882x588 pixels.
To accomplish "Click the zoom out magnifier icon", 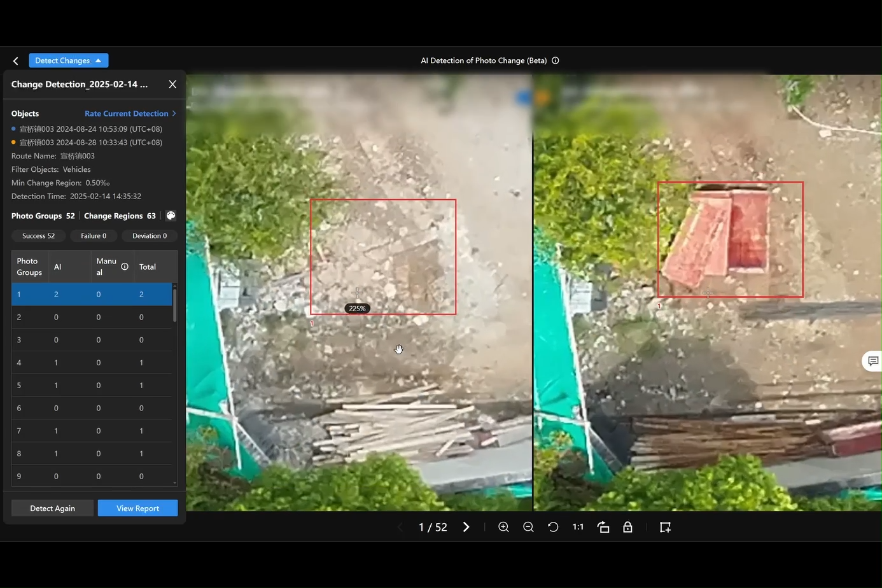I will click(528, 527).
